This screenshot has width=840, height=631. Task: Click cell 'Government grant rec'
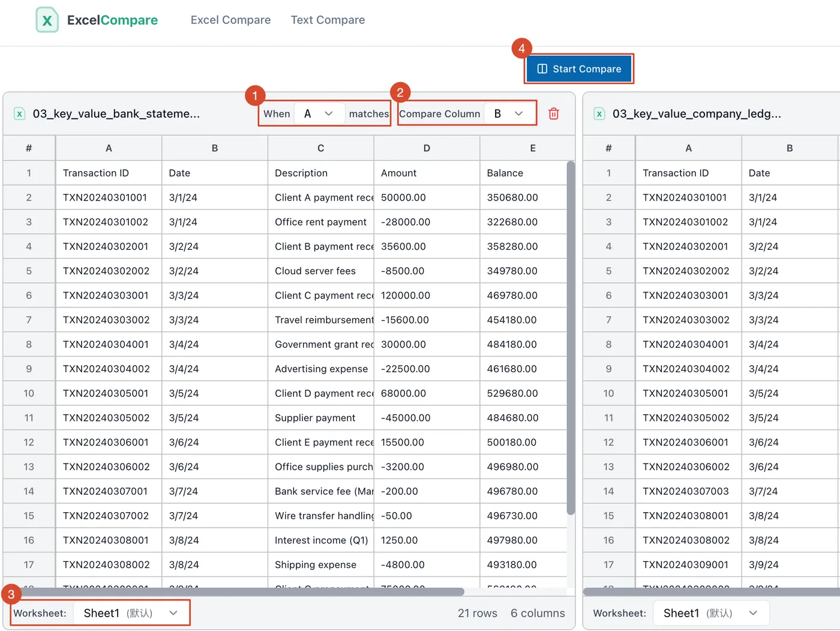(320, 345)
